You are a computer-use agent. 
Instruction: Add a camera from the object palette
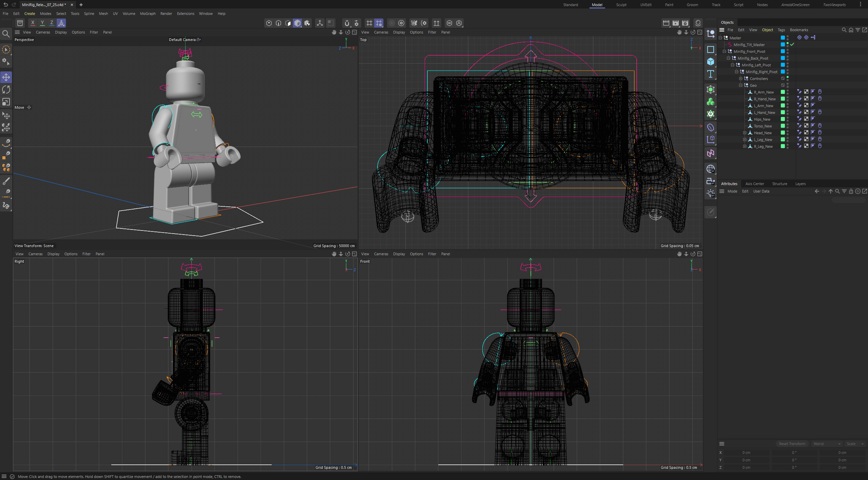pos(710,181)
